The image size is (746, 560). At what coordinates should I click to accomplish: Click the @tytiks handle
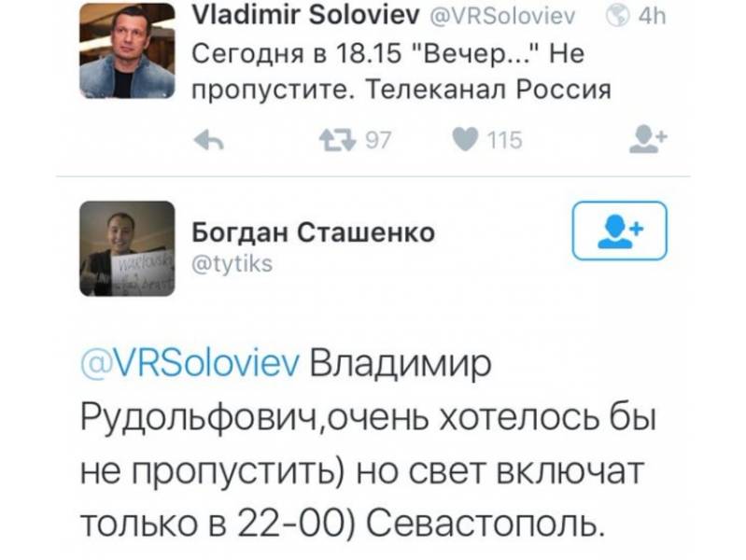[x=232, y=264]
